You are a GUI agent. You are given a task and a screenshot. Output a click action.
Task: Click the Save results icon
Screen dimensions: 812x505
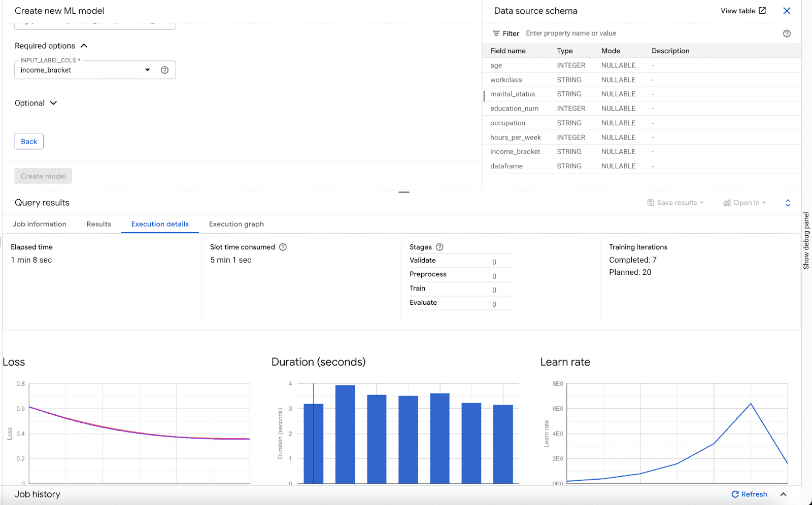(651, 202)
